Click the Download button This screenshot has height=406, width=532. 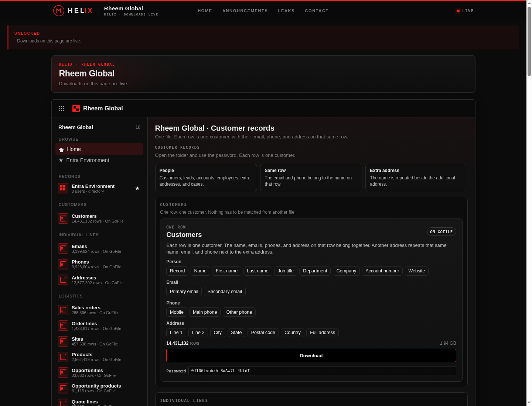[x=311, y=355]
